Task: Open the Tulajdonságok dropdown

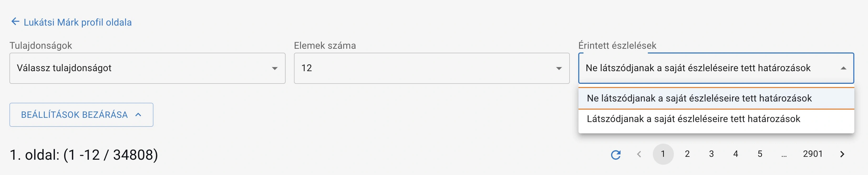Action: 142,68
